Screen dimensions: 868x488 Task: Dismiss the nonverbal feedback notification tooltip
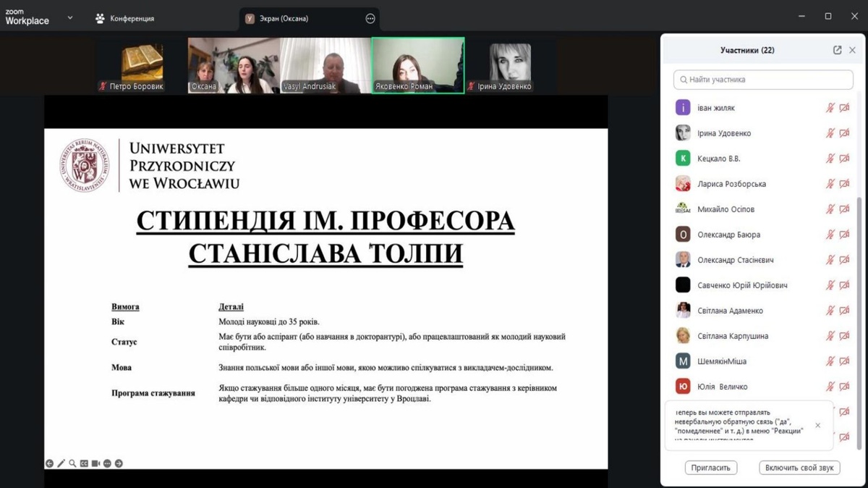pos(818,426)
